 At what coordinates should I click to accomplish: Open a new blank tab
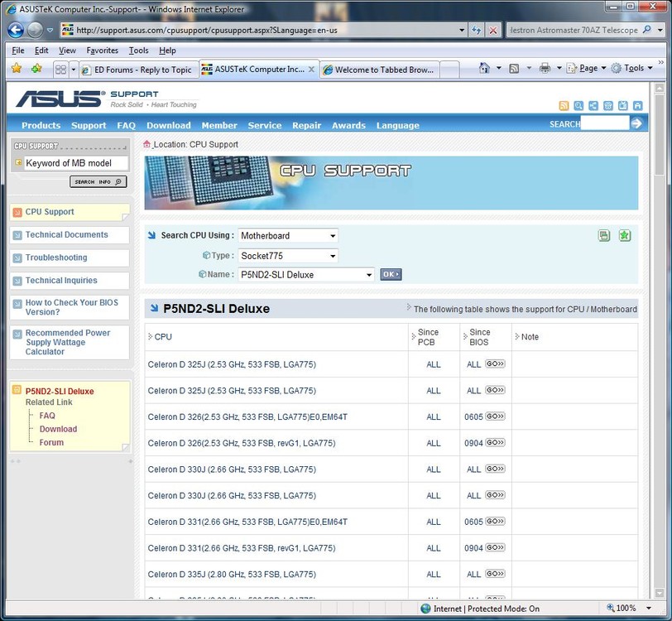[449, 70]
